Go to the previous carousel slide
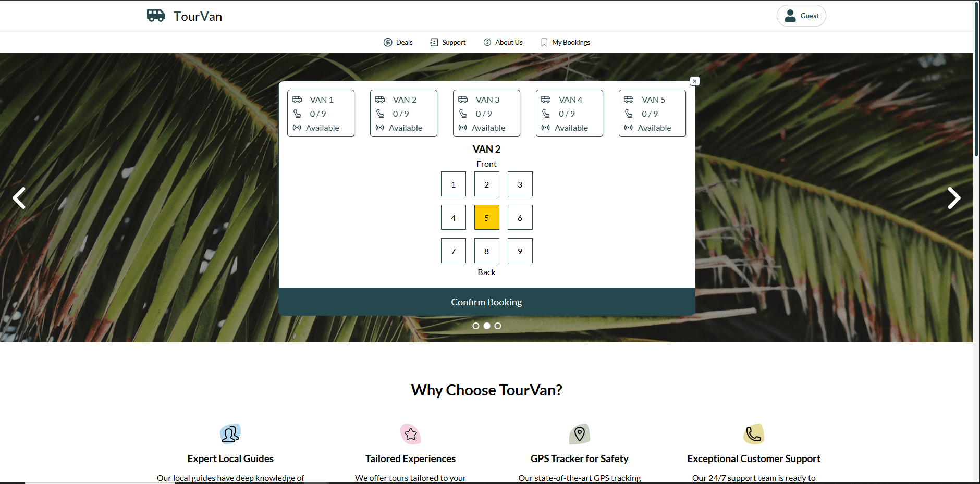Screen dimensions: 980x484 (19, 198)
